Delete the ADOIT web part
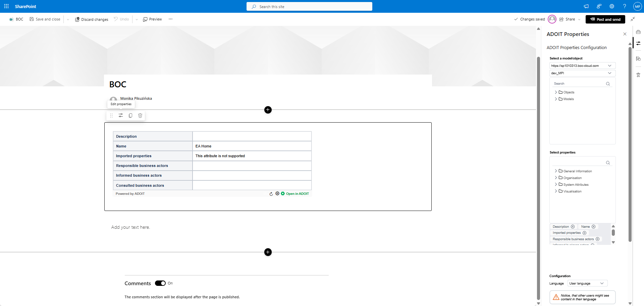The width and height of the screenshot is (644, 306). [140, 116]
